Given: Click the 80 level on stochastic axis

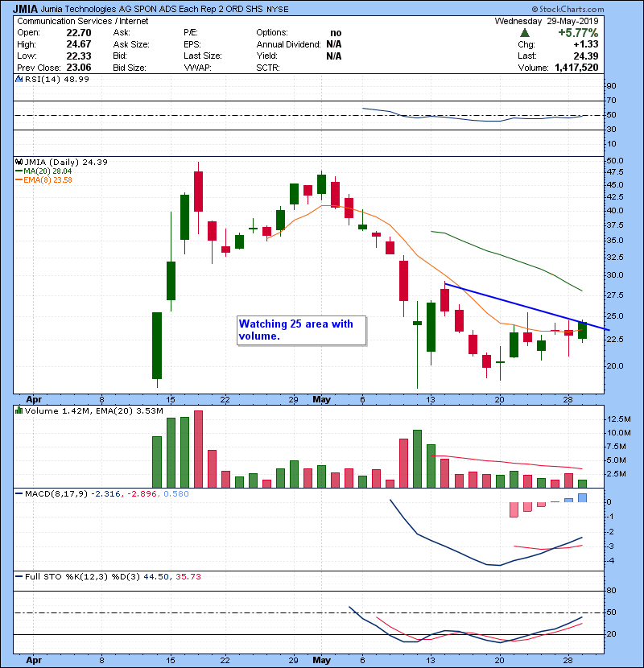Looking at the screenshot, I should (x=611, y=591).
